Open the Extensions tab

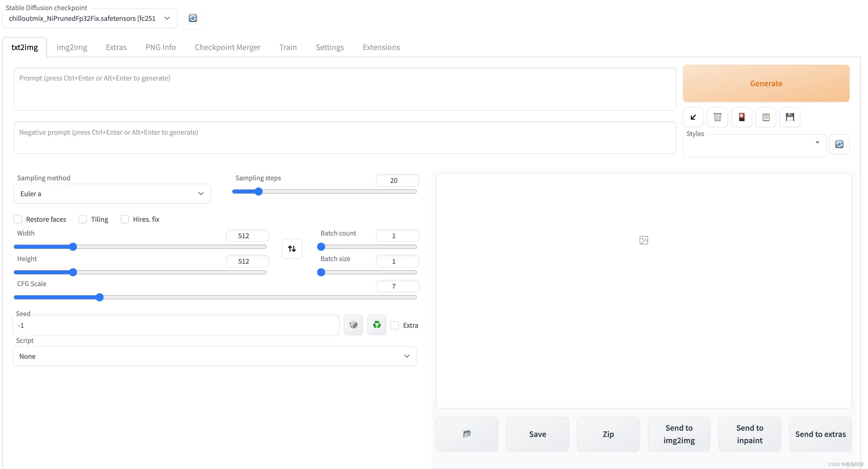point(381,47)
